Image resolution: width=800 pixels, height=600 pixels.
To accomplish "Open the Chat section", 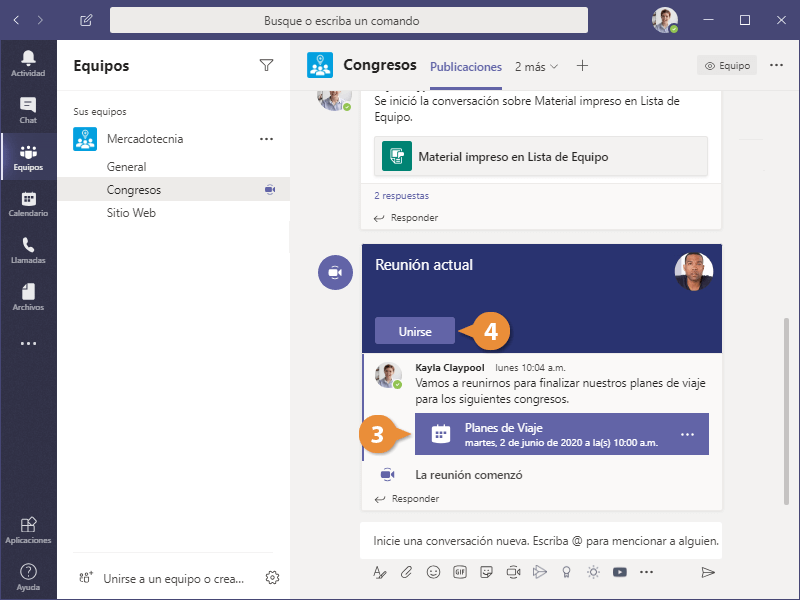I will point(28,110).
